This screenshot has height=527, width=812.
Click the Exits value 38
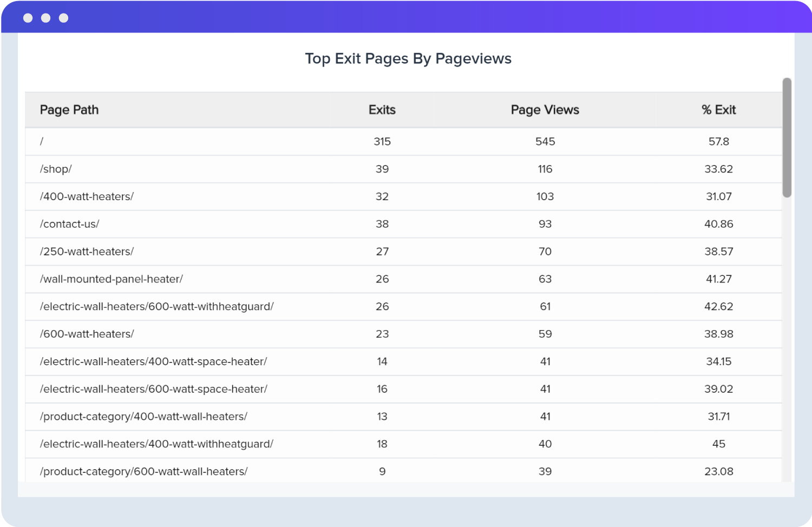pos(382,224)
